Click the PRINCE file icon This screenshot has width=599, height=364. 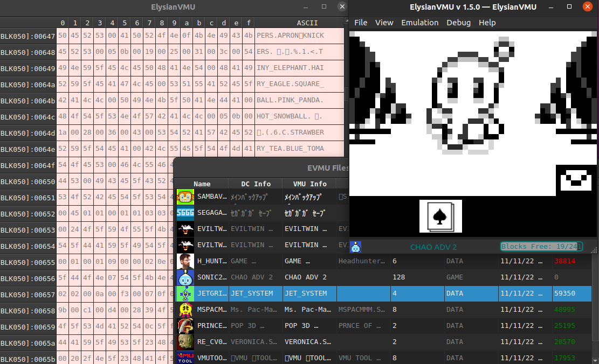point(185,326)
